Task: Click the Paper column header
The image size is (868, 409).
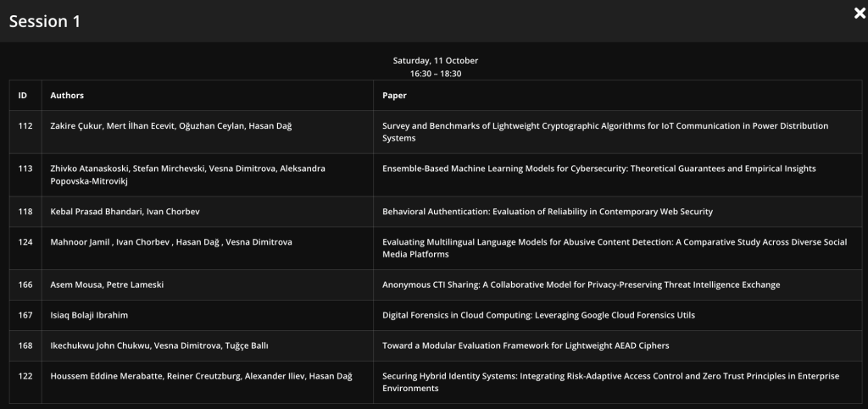Action: pyautogui.click(x=394, y=96)
